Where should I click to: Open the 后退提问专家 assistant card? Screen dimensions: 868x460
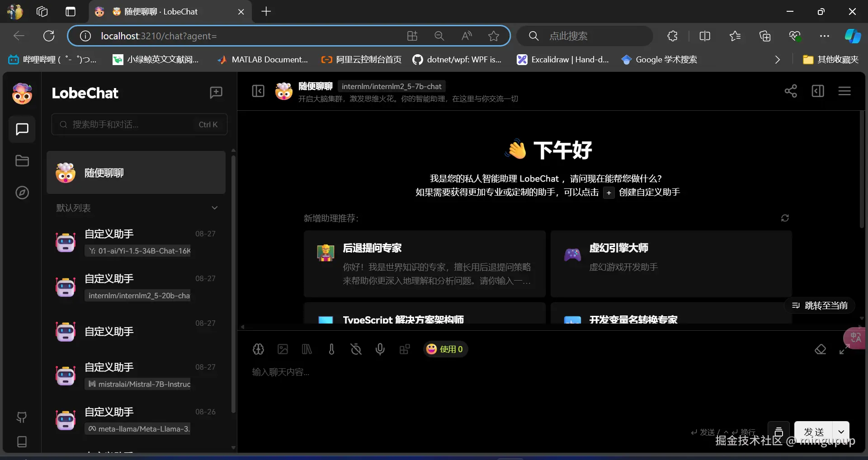click(x=425, y=264)
